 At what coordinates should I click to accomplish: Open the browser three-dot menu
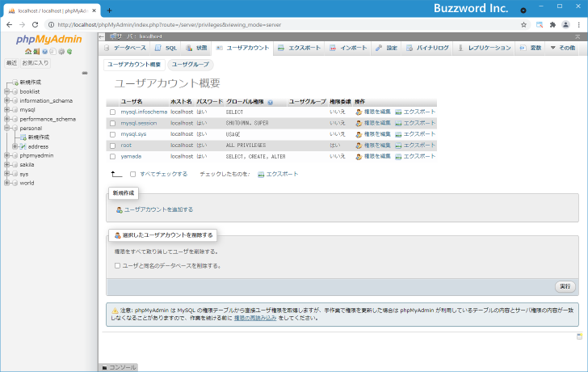click(x=579, y=25)
